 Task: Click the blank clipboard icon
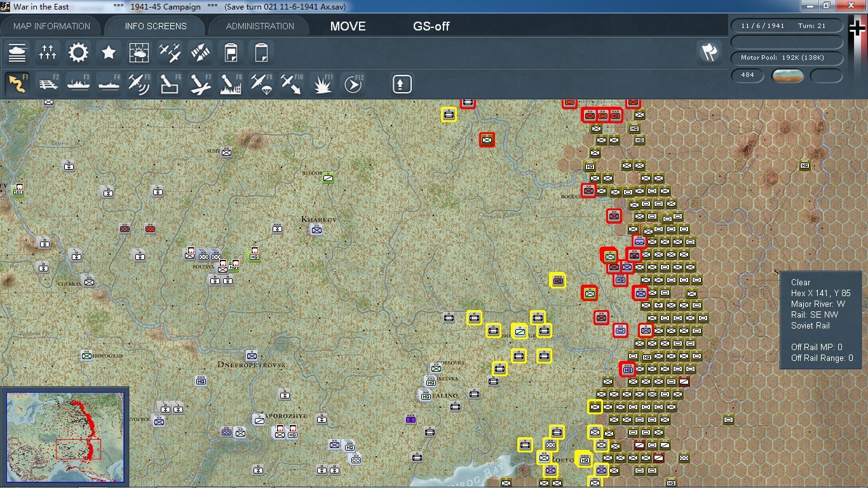261,53
